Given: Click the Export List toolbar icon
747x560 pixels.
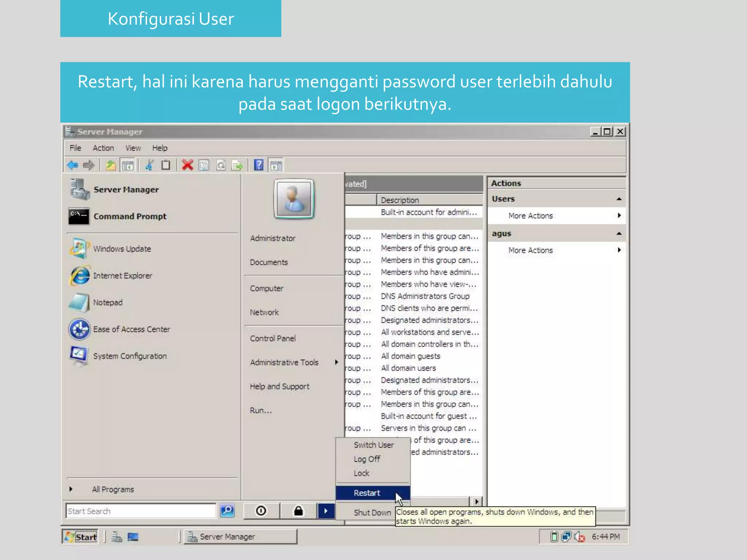Looking at the screenshot, I should (237, 165).
